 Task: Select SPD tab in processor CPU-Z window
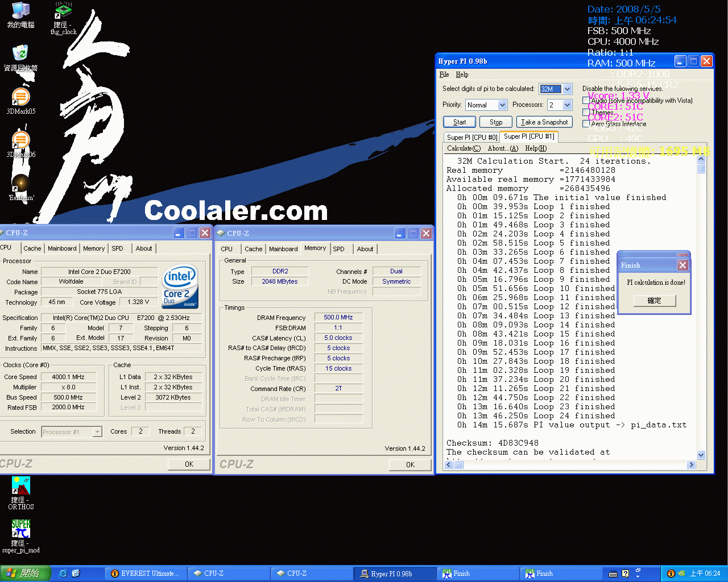(117, 248)
